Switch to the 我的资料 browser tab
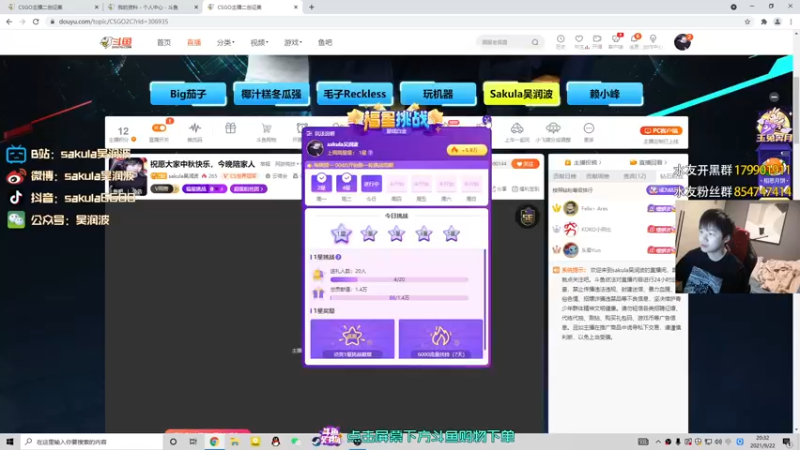Image resolution: width=800 pixels, height=450 pixels. pyautogui.click(x=151, y=7)
